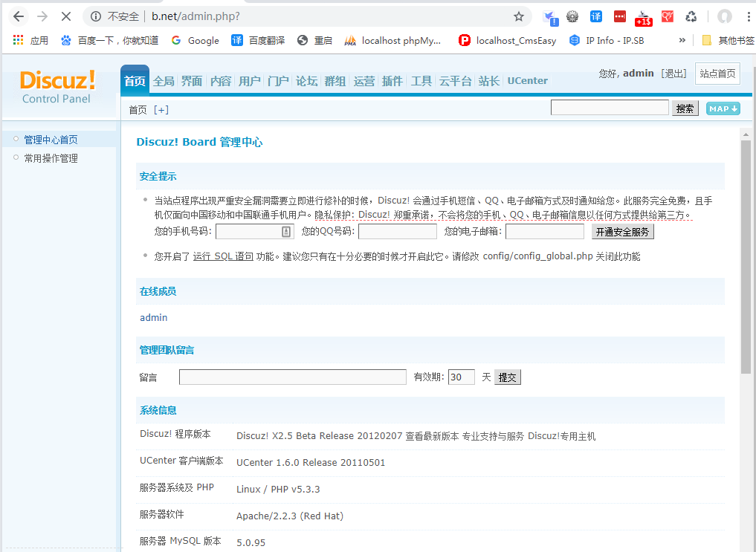Select 常用操作管理 in sidebar
Image resolution: width=756 pixels, height=552 pixels.
point(51,158)
